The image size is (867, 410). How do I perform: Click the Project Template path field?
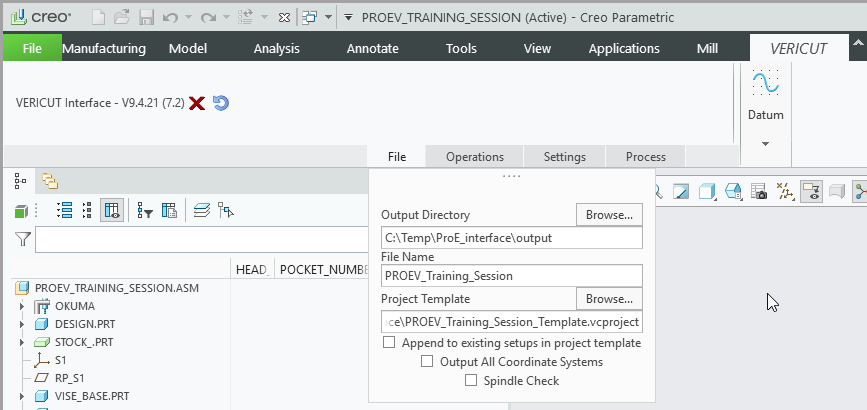(x=512, y=322)
